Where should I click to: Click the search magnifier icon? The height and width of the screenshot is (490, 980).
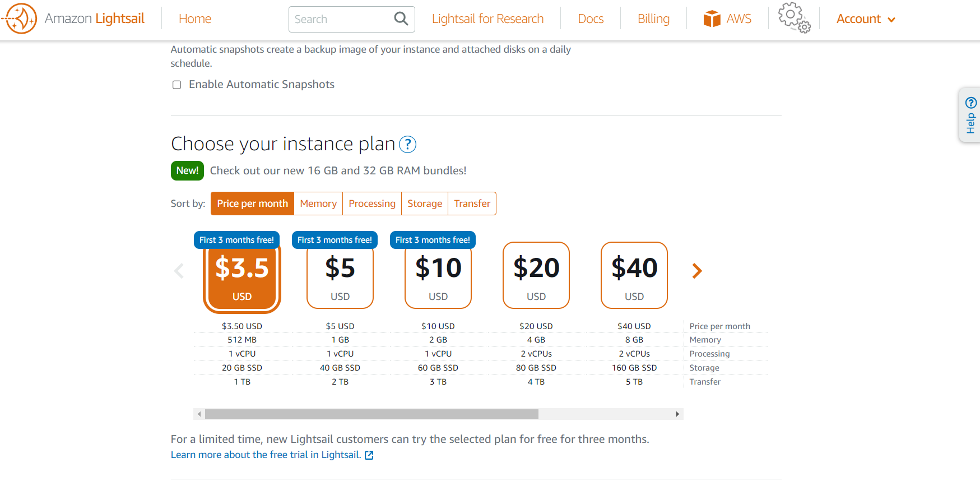coord(401,19)
